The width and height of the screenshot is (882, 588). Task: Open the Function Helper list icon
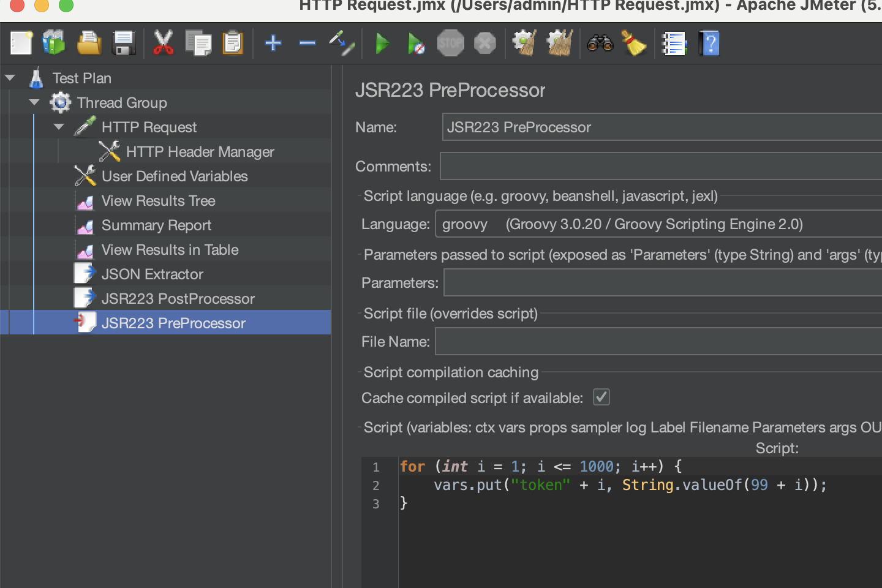[x=674, y=43]
